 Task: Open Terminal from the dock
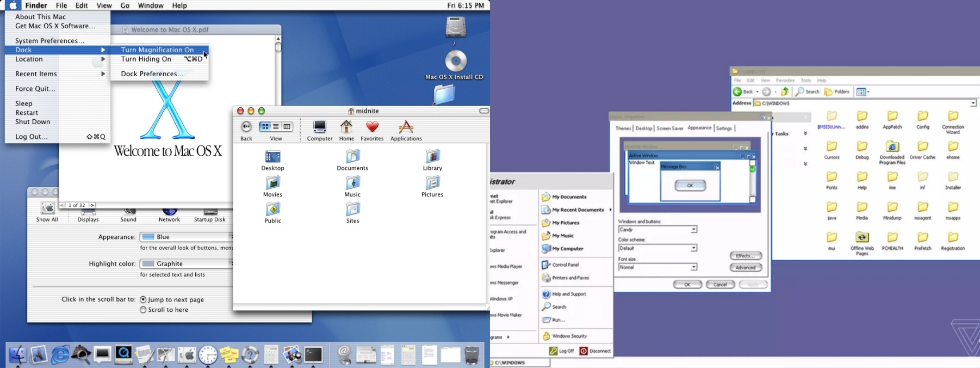coord(314,355)
